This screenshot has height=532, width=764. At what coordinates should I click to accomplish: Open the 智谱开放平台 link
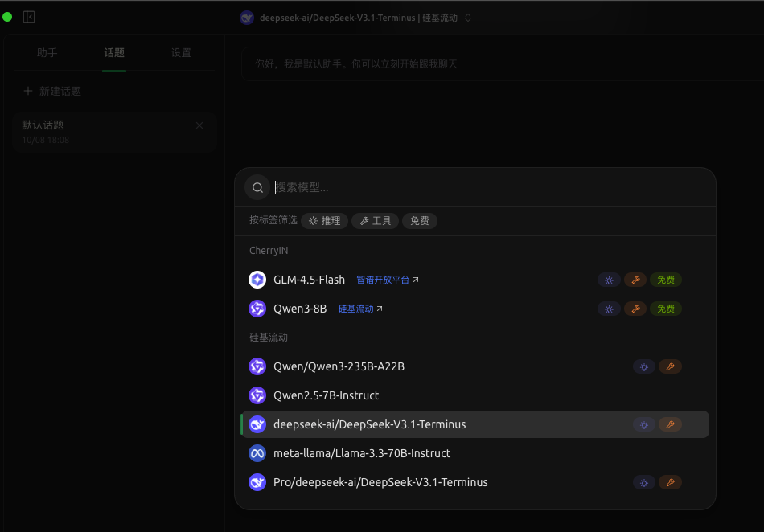tap(388, 280)
